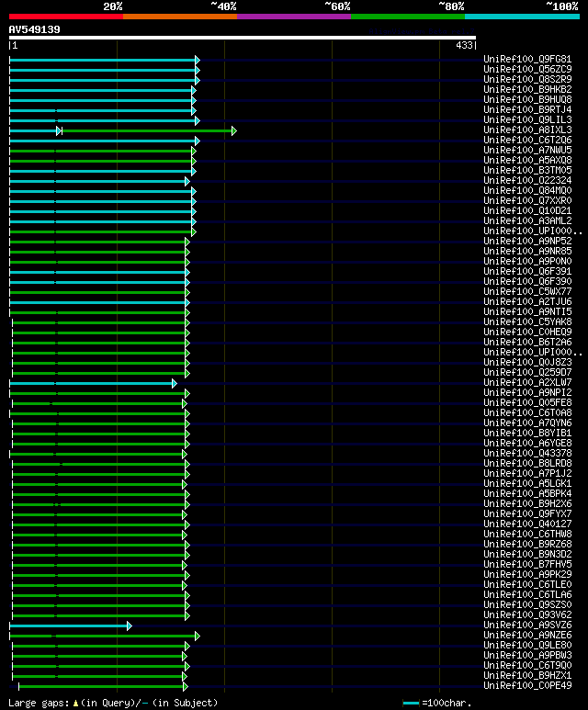Click the UniRef100_Q10D21 label
Screen dimensions: 588x710
pyautogui.click(x=527, y=210)
